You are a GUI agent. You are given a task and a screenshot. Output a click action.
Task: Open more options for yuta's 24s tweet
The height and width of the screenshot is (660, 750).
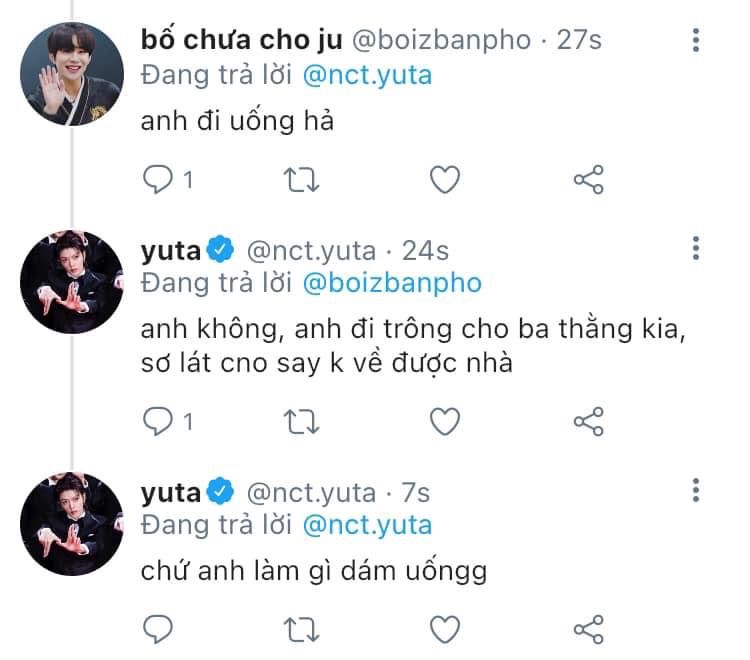(696, 249)
